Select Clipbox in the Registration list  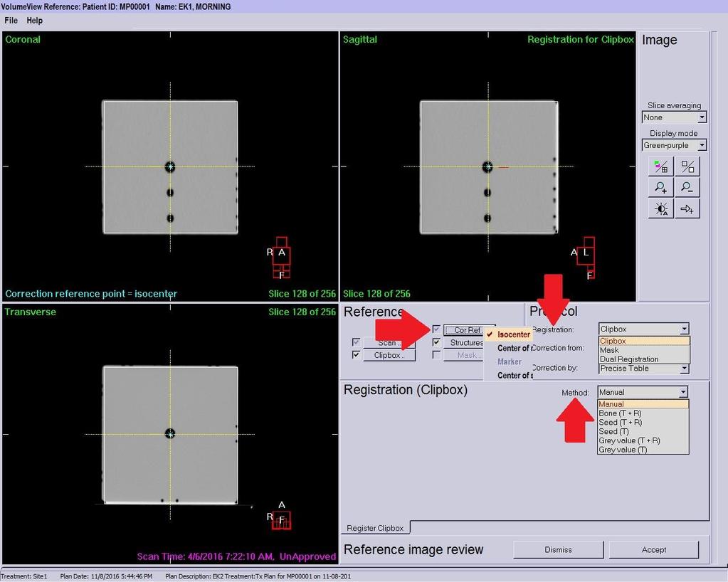(x=644, y=341)
